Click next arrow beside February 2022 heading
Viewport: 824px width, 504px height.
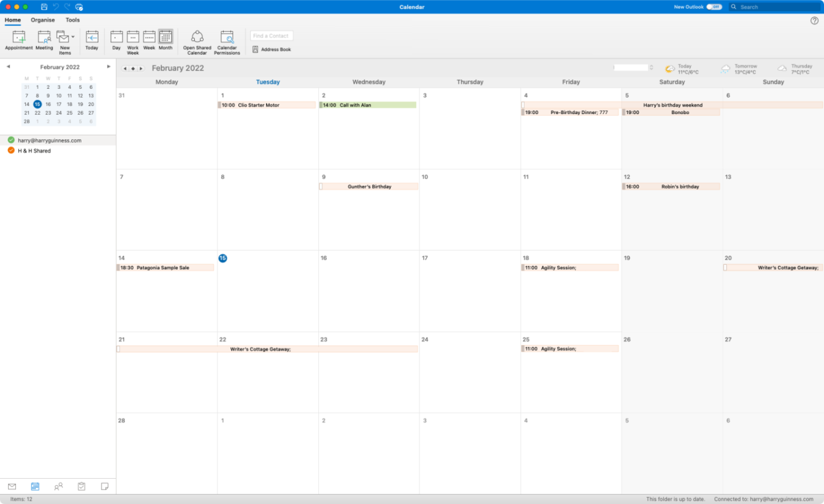point(141,68)
